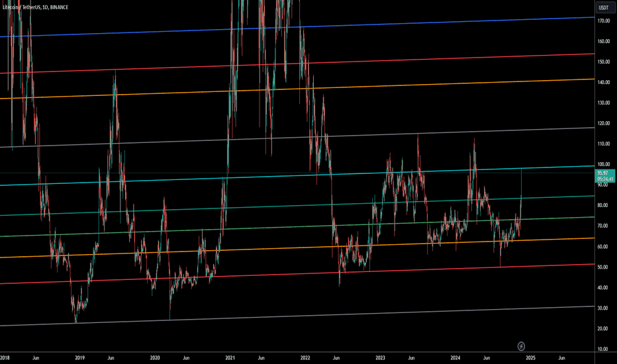This screenshot has width=617, height=364.
Task: Select the blue trendline near 170
Action: [297, 27]
